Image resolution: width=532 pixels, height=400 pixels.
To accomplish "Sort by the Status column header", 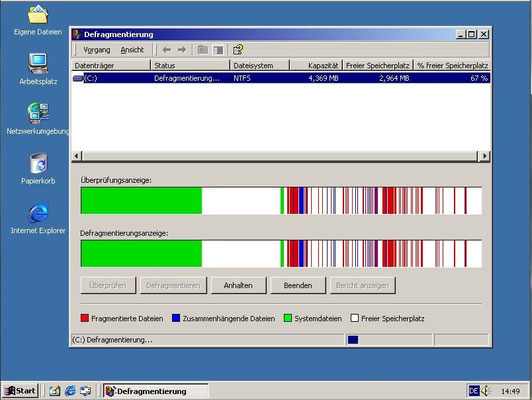I will 190,65.
